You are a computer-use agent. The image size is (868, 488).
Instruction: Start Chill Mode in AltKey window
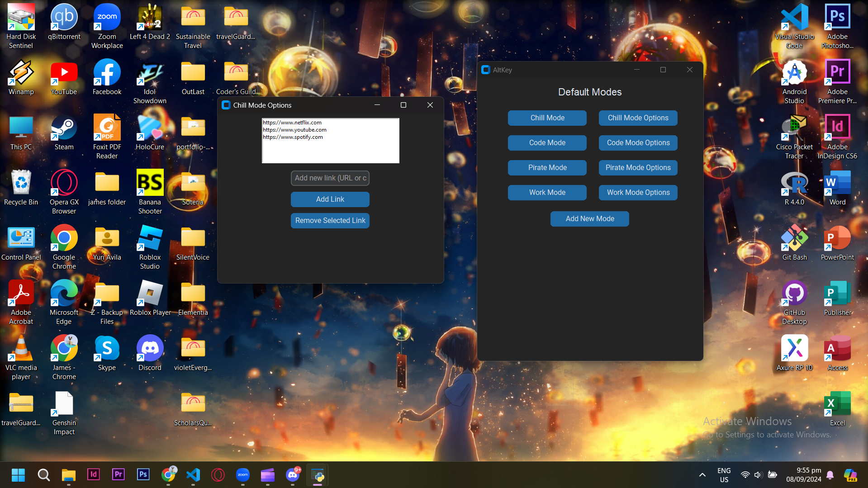click(x=547, y=118)
